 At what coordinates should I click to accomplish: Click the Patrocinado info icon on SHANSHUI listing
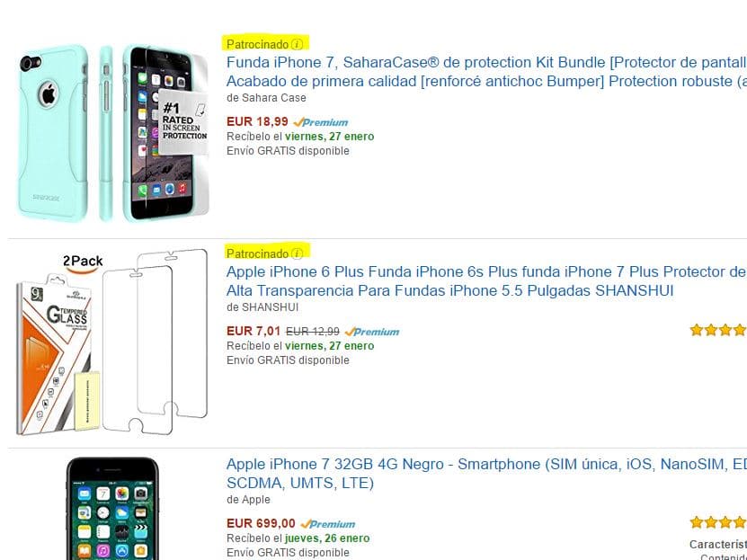click(x=297, y=252)
